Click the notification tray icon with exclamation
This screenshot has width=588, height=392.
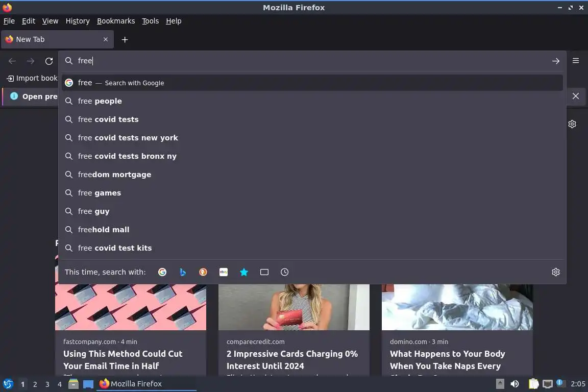559,383
